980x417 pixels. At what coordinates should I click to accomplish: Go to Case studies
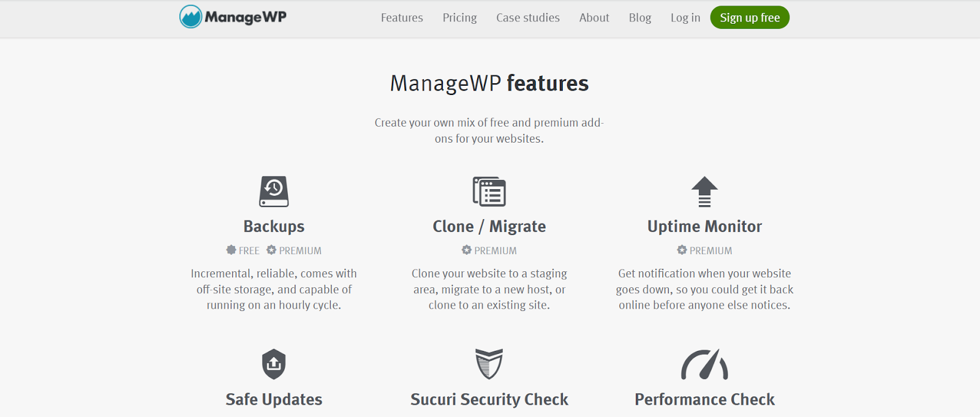528,18
